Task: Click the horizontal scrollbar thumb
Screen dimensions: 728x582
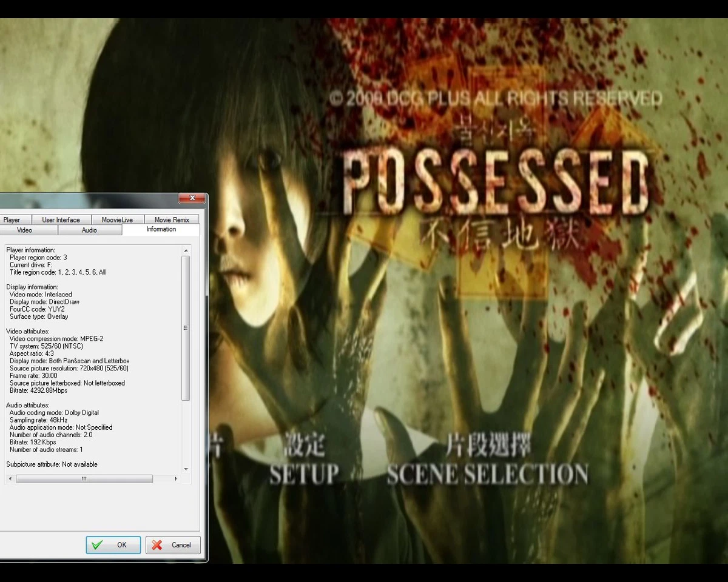Action: (84, 479)
